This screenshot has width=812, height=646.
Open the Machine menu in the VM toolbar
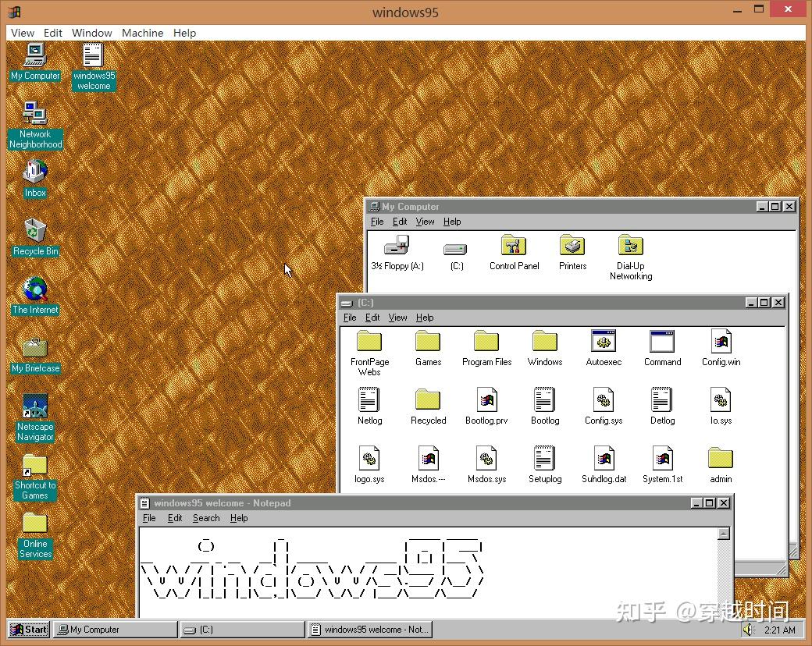pyautogui.click(x=142, y=33)
